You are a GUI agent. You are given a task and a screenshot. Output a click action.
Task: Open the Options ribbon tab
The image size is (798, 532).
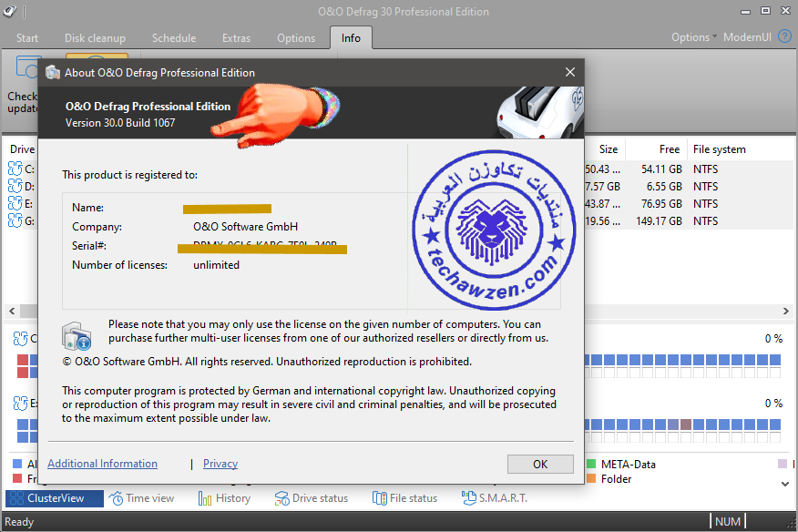[x=296, y=38]
